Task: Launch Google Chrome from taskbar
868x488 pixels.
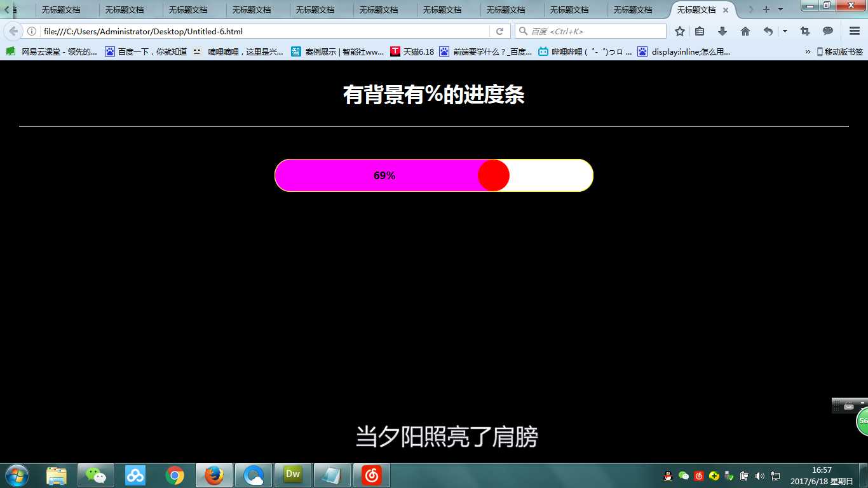Action: click(175, 475)
